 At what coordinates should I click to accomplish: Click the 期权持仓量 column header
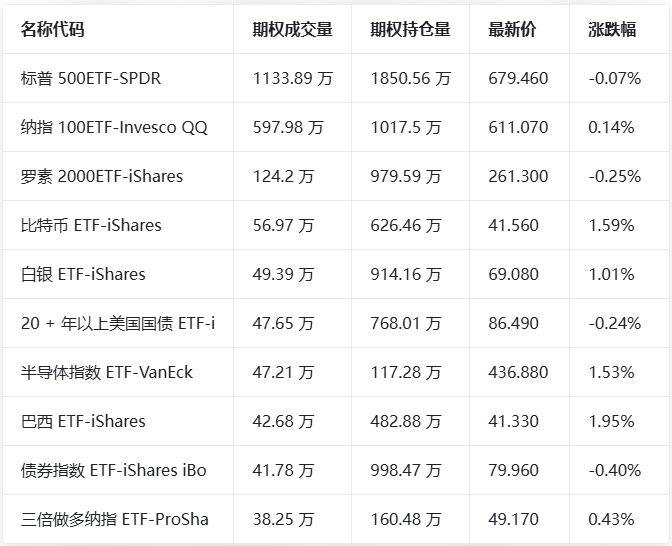click(x=410, y=29)
